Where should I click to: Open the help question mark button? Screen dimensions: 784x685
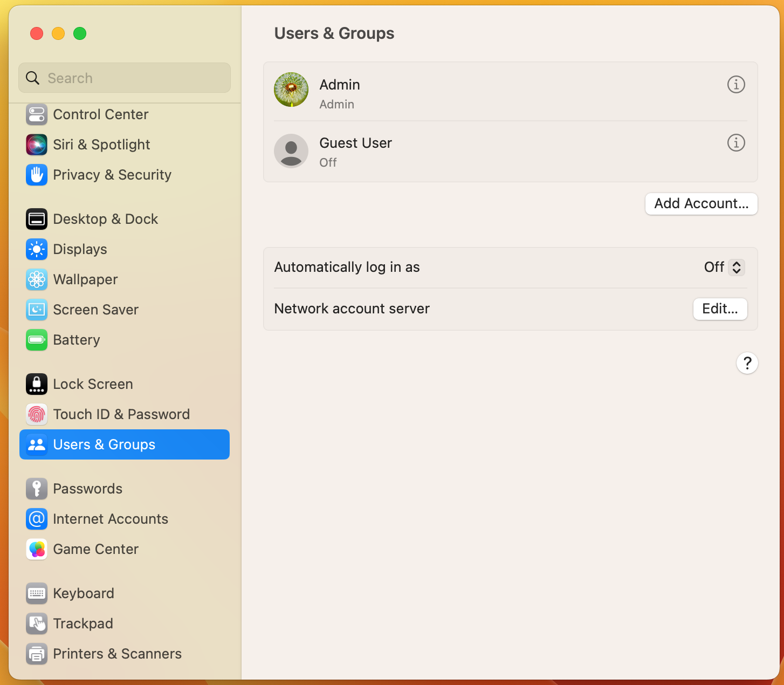747,363
